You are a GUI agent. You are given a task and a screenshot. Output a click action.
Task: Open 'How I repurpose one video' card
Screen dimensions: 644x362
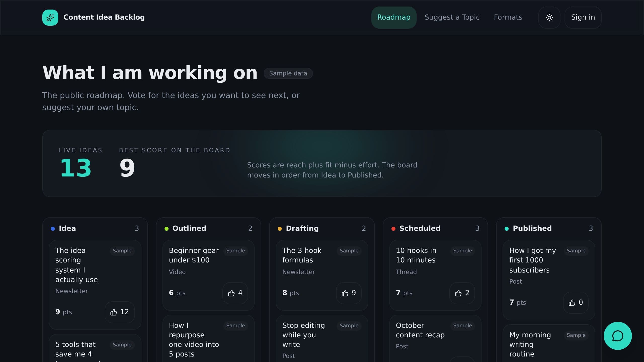(208, 339)
